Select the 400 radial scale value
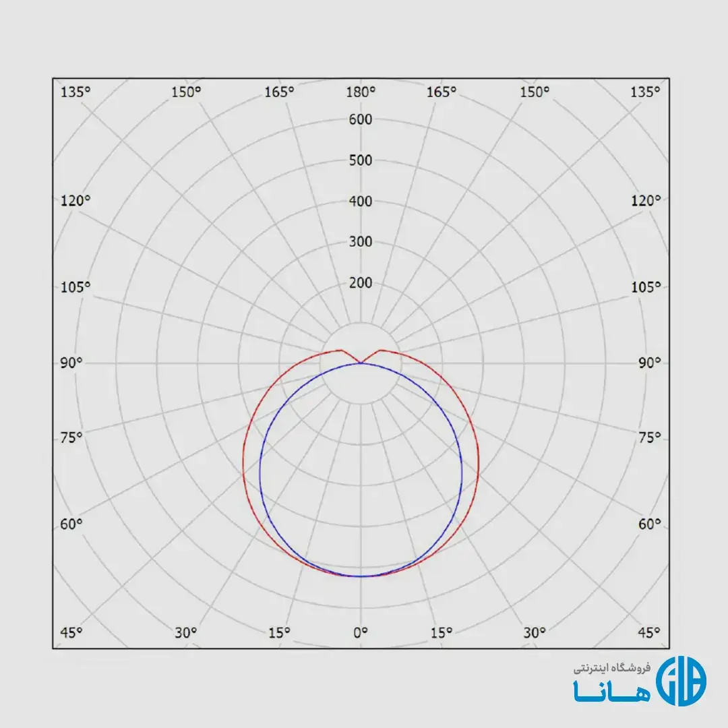728x728 pixels. pos(360,201)
